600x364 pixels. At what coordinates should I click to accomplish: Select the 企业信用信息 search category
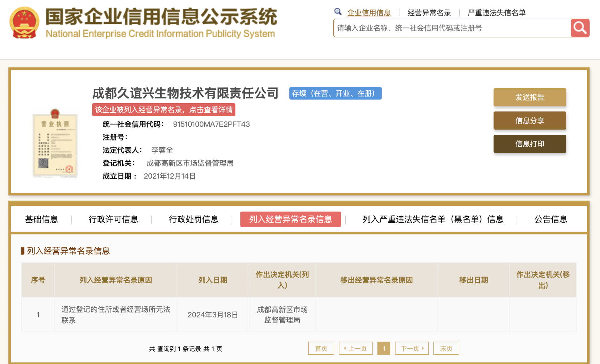(x=369, y=13)
